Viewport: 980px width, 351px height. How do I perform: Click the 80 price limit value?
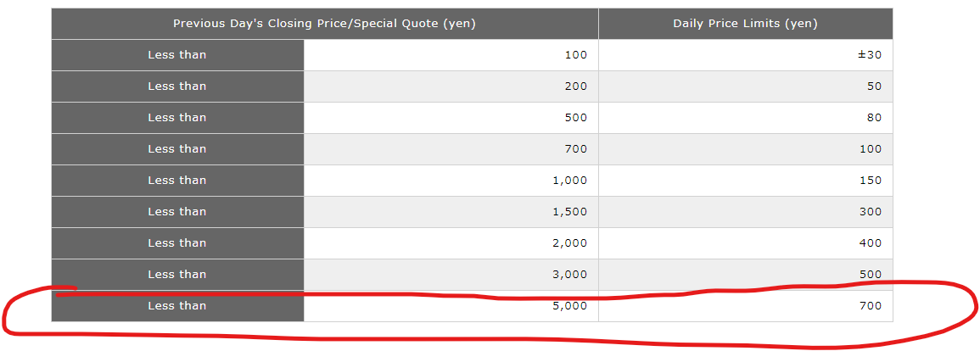click(874, 118)
